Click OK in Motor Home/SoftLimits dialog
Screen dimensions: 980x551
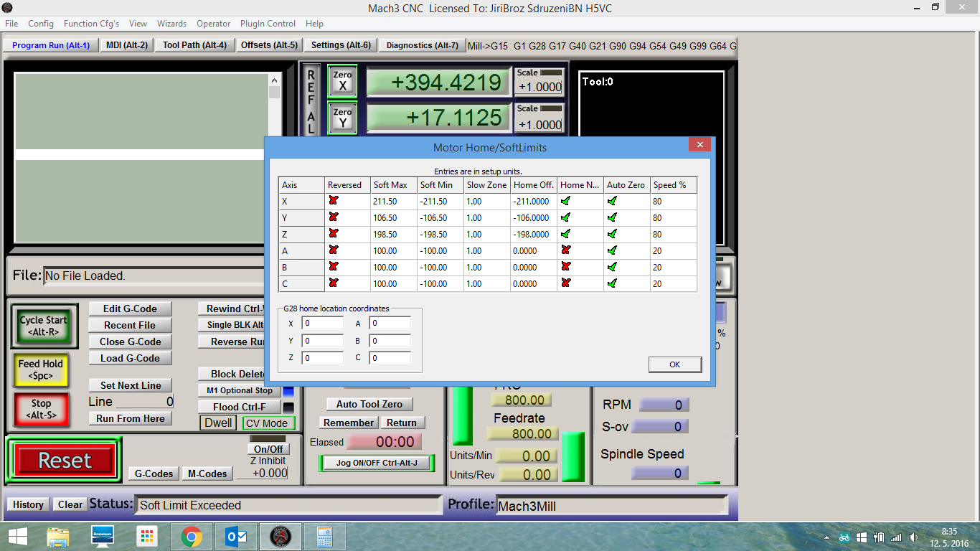pyautogui.click(x=674, y=364)
